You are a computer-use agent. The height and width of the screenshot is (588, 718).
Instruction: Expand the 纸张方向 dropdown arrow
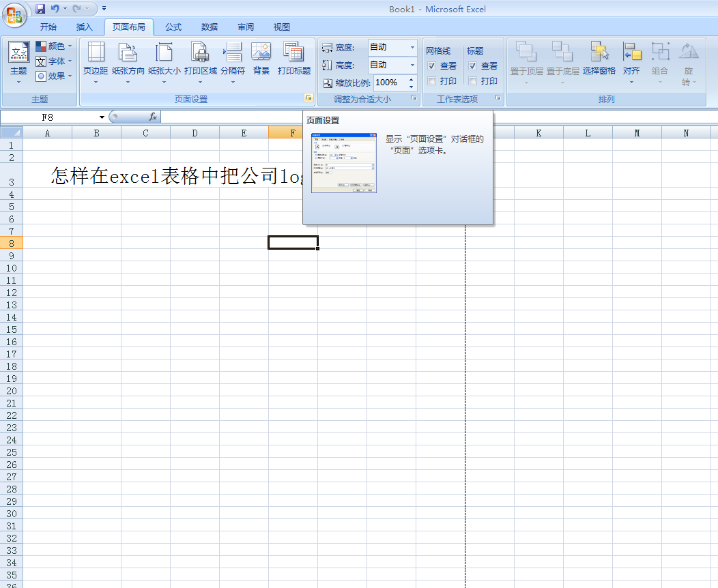click(128, 83)
